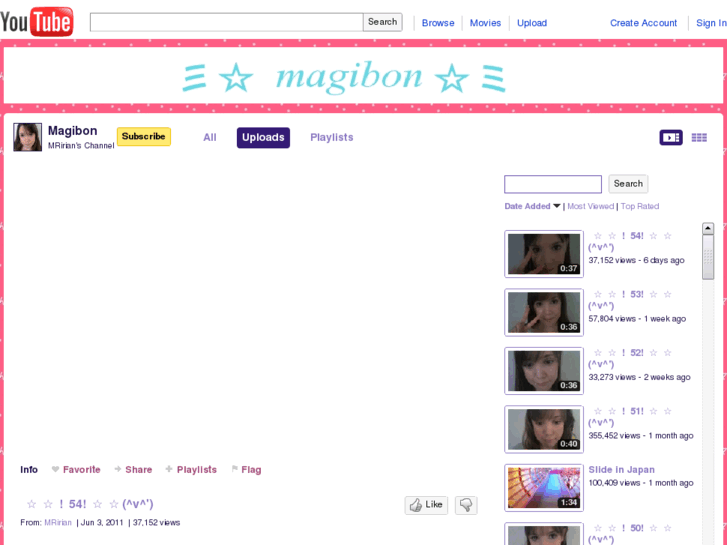This screenshot has width=727, height=545.
Task: Select the Info tab
Action: 29,469
